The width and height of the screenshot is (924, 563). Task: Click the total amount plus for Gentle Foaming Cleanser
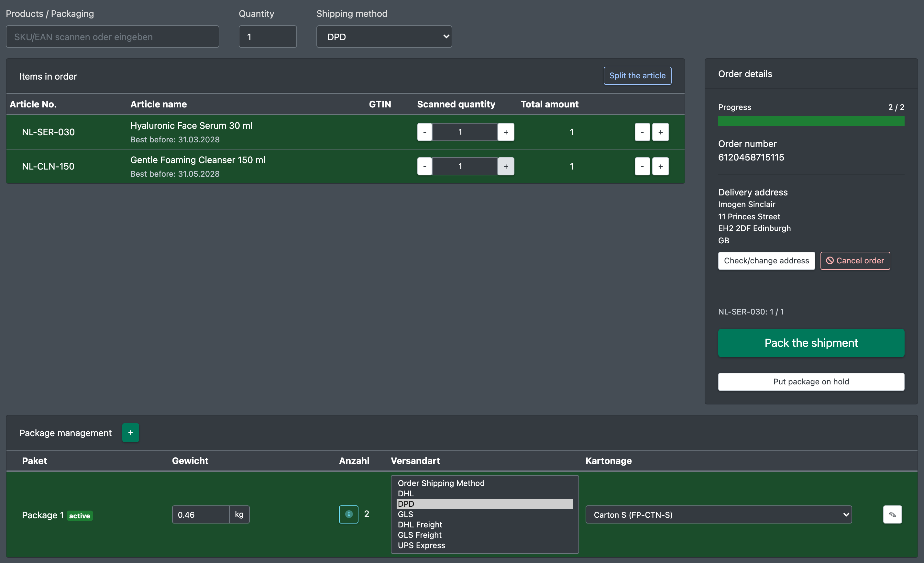660,166
